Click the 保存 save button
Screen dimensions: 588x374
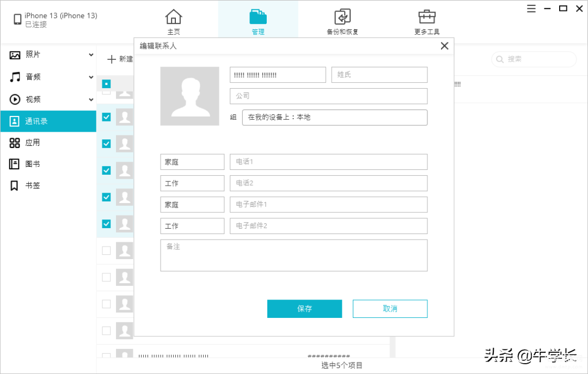[304, 309]
